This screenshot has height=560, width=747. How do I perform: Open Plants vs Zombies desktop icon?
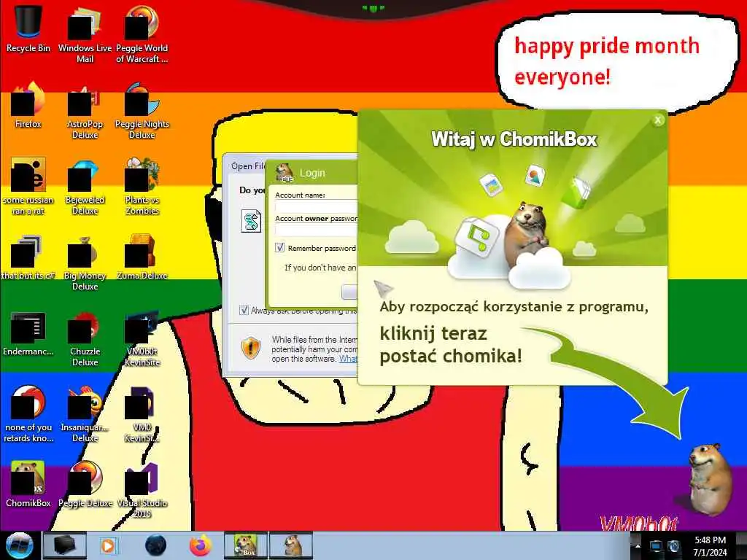[x=142, y=186]
